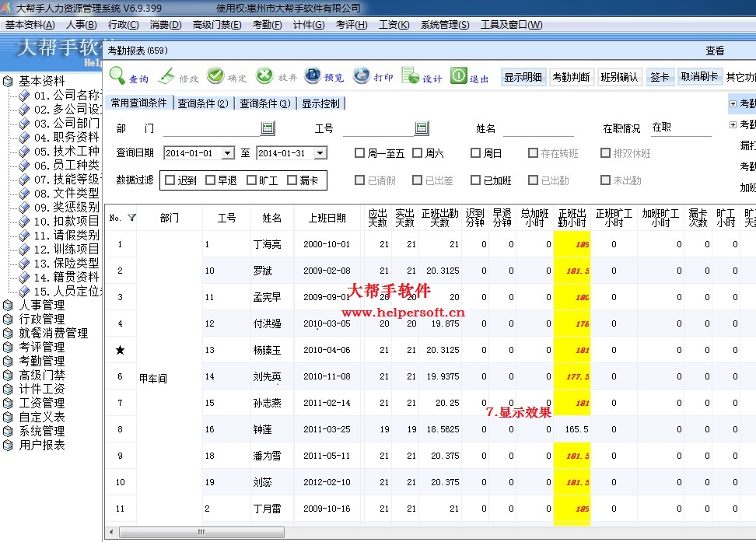756x542 pixels.
Task: Check the 周日 checkbox
Action: pos(475,153)
